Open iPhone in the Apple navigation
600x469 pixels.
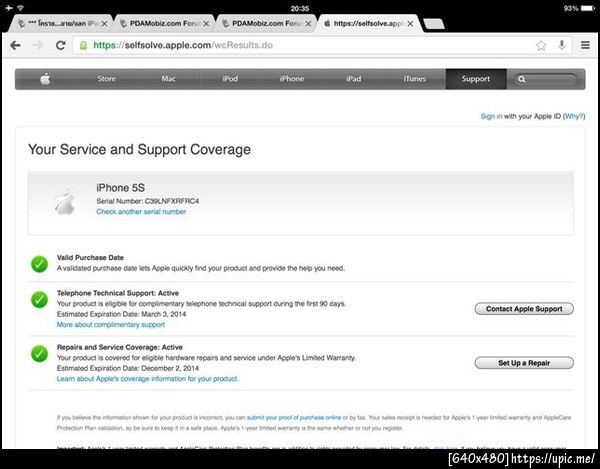(x=292, y=79)
